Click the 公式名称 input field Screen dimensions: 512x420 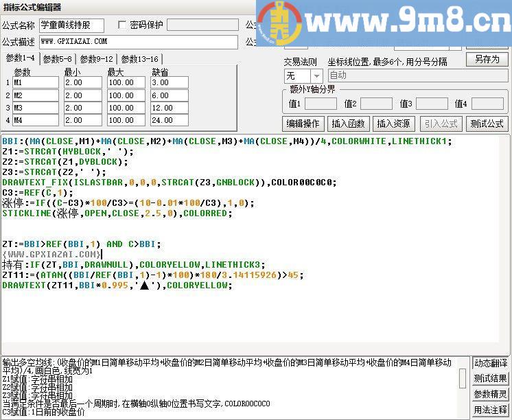pyautogui.click(x=72, y=25)
